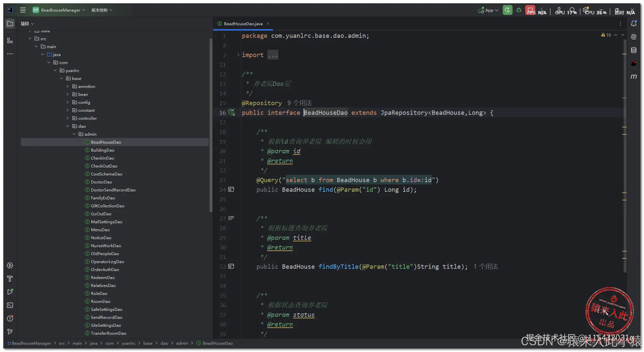The width and height of the screenshot is (644, 352).
Task: Open the 版本控制 version control dropdown
Action: click(102, 10)
